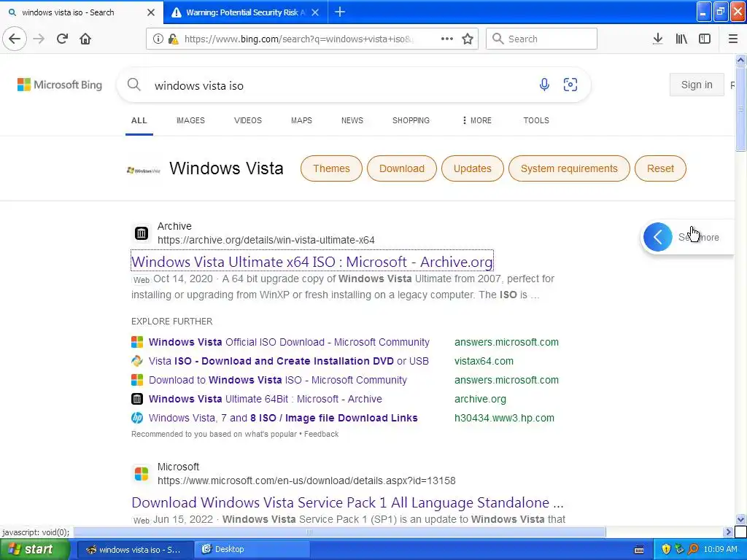Viewport: 747px width, 560px height.
Task: Open page actions three-dot menu
Action: (447, 39)
